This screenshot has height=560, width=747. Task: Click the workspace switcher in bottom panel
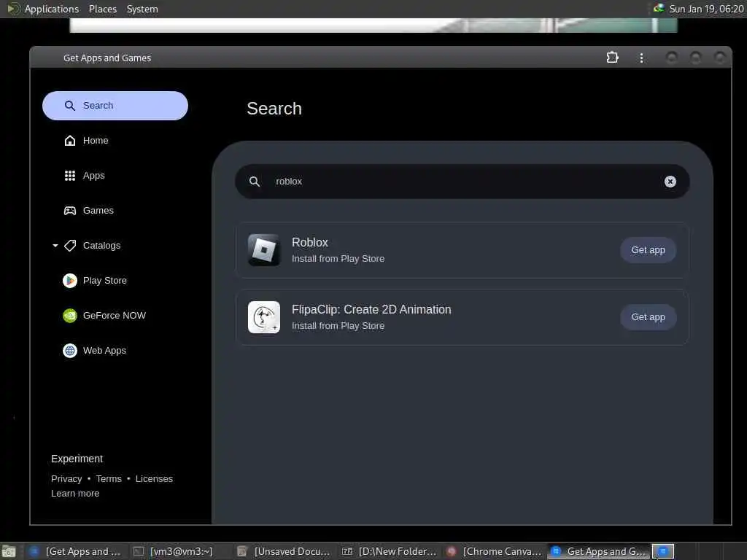[x=663, y=551]
